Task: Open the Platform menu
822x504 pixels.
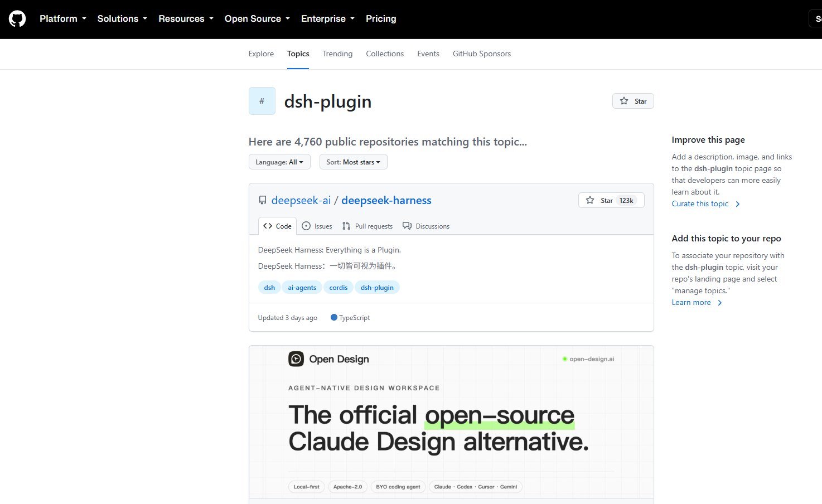Action: point(63,19)
